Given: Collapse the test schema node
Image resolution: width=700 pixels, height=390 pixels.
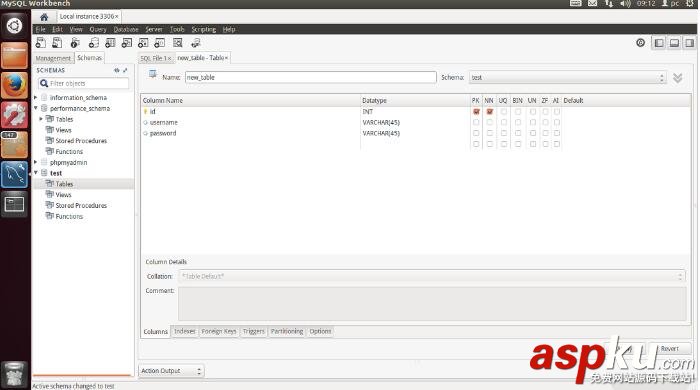Looking at the screenshot, I should pyautogui.click(x=36, y=173).
